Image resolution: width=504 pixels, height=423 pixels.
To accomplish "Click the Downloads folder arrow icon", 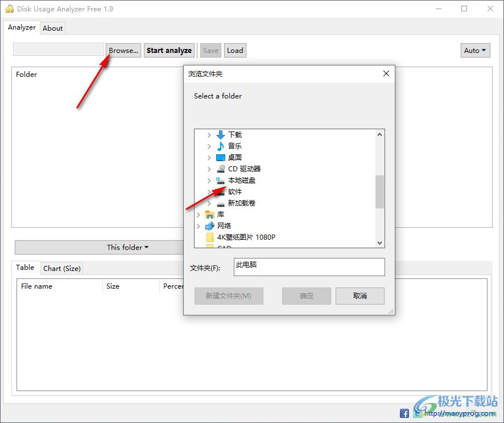I will click(221, 135).
